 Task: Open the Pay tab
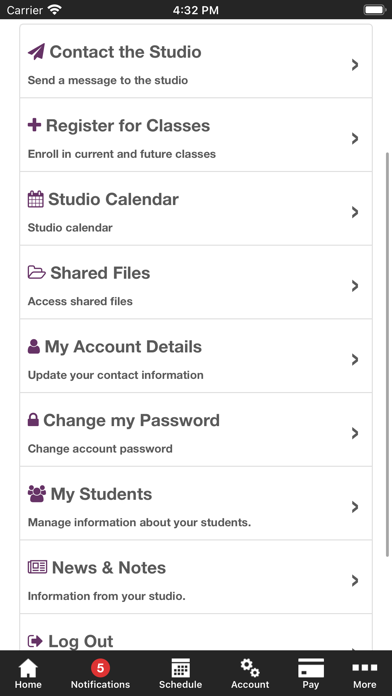pyautogui.click(x=311, y=673)
